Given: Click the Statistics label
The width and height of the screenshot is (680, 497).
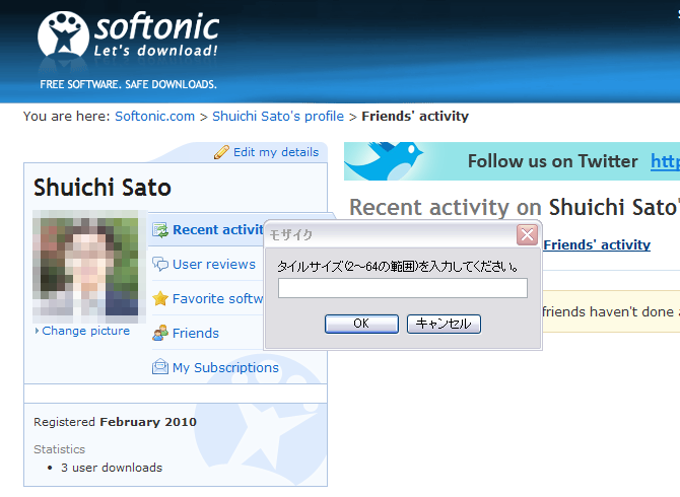Looking at the screenshot, I should (x=59, y=449).
